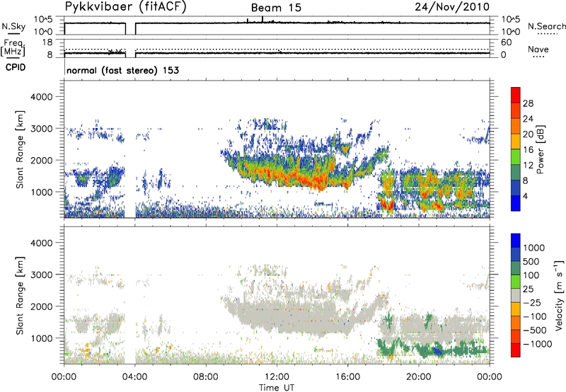Click the "28" label on the Power color bar
This screenshot has height=392, width=566.
(x=528, y=103)
